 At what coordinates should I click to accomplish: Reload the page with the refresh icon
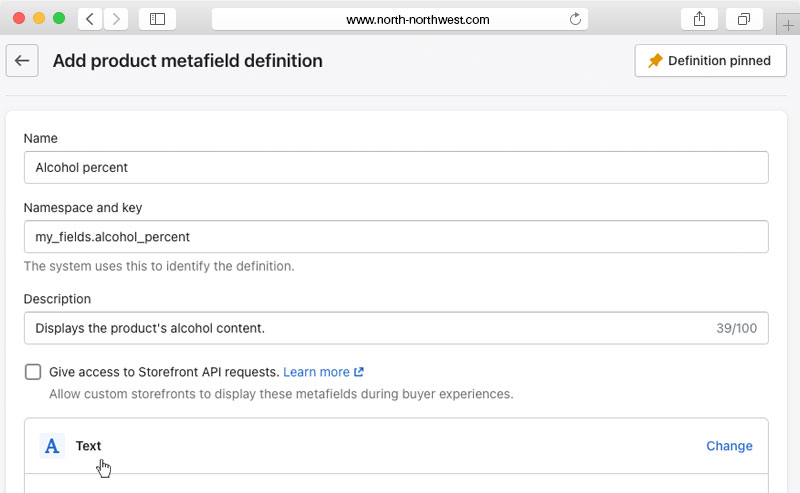click(575, 19)
